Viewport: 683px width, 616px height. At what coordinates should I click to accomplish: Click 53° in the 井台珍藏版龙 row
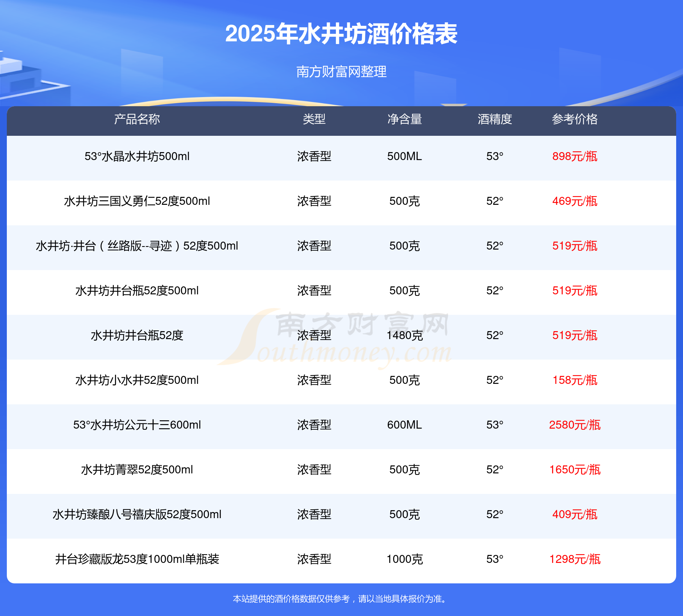pos(495,559)
